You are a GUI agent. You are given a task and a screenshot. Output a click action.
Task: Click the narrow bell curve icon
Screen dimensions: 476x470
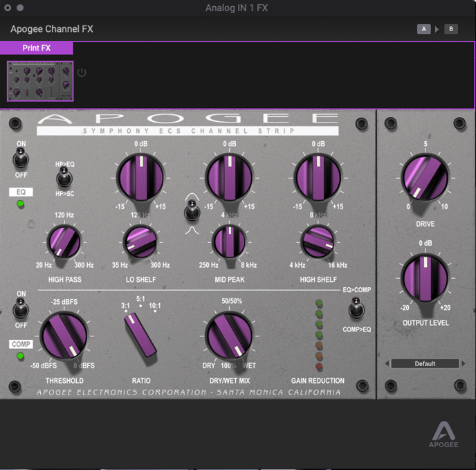192,231
